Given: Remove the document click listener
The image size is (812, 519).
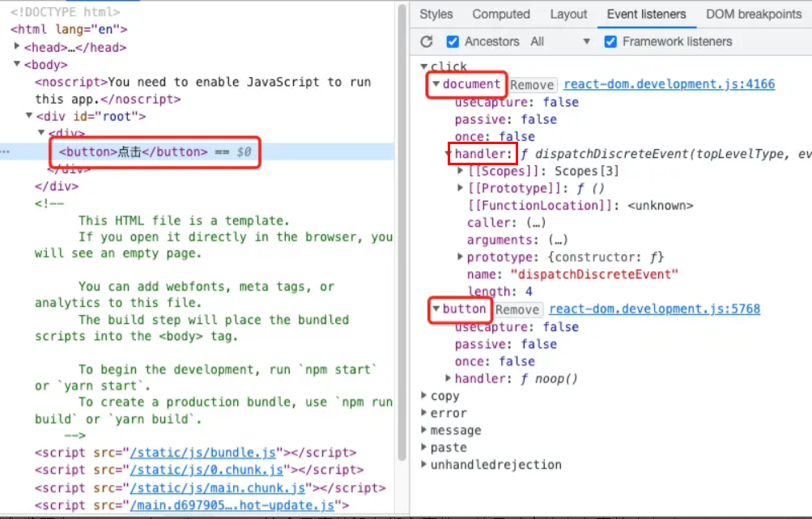Looking at the screenshot, I should click(x=533, y=84).
